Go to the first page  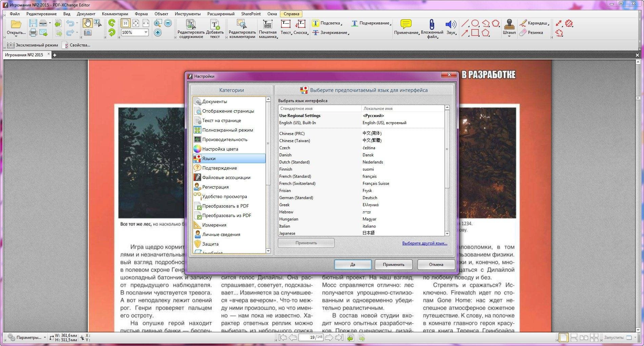click(x=282, y=338)
